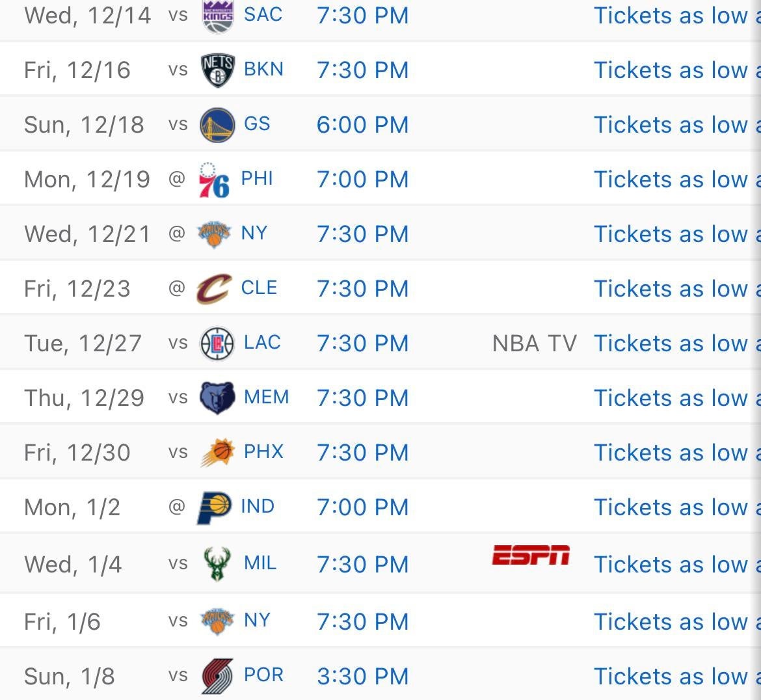The image size is (761, 700).
Task: Click the 6:00 PM Warriors game time
Action: tap(362, 125)
